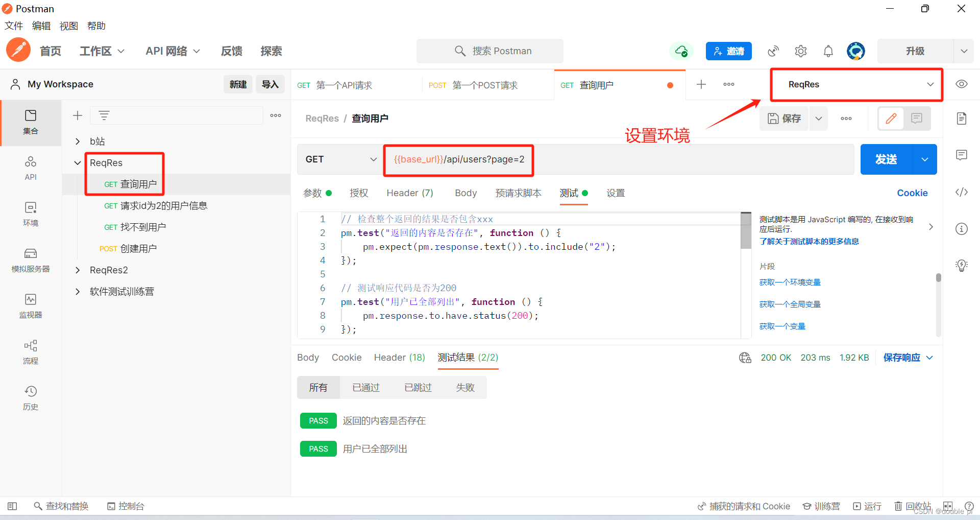
Task: Open the 视图 menu
Action: [x=69, y=26]
